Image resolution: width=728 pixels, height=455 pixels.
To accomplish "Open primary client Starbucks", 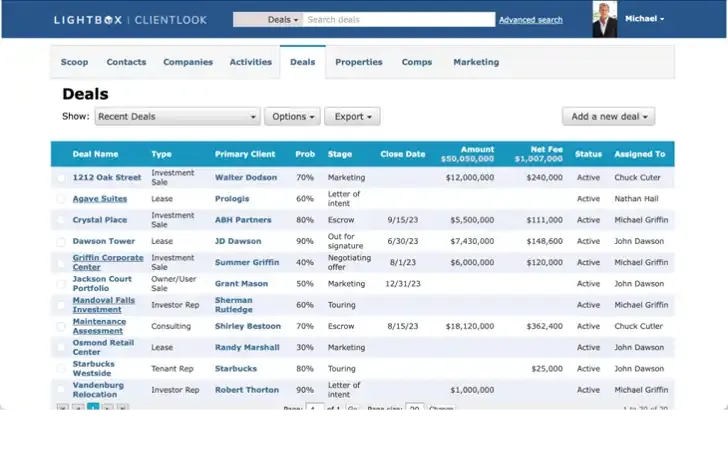I will [235, 369].
